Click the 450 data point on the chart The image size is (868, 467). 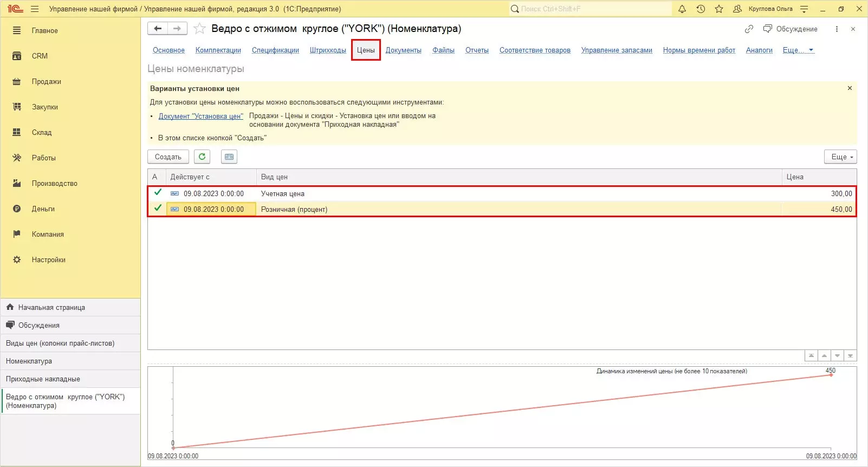(831, 375)
